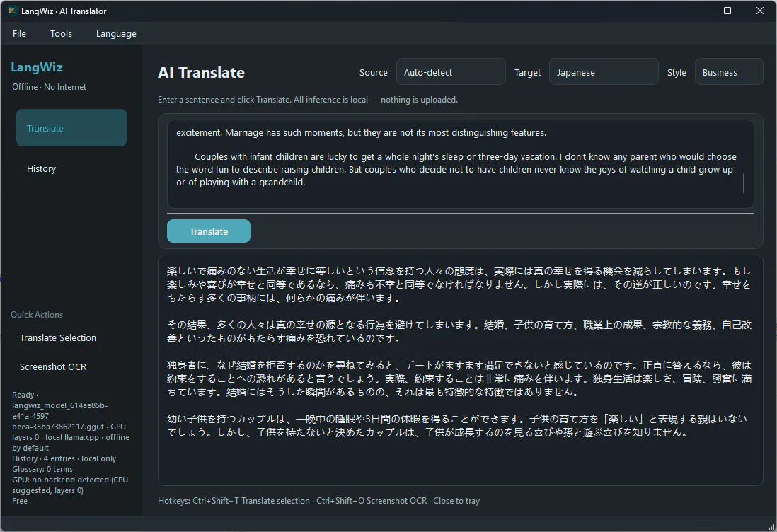This screenshot has height=532, width=777.
Task: Open the History sidebar tab
Action: 71,168
